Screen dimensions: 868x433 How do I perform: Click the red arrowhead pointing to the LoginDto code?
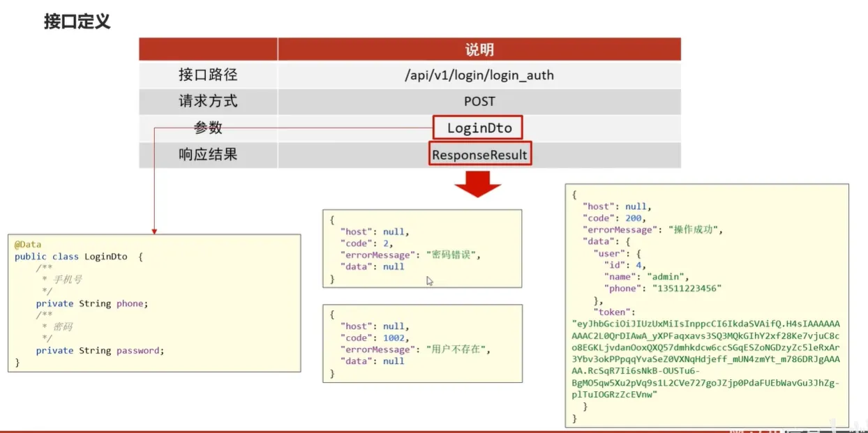(154, 230)
